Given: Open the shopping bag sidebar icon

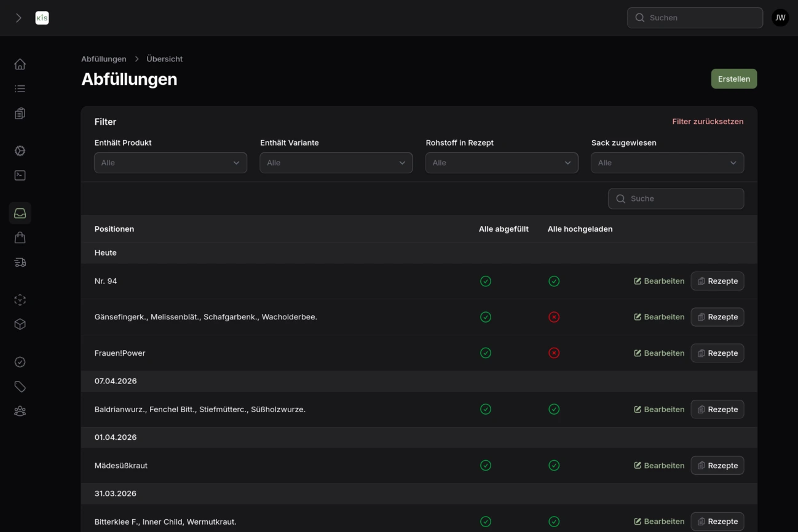Looking at the screenshot, I should (x=20, y=238).
